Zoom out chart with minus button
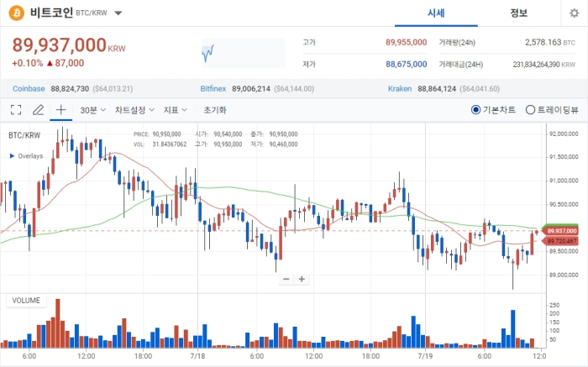Image resolution: width=588 pixels, height=367 pixels. coord(286,279)
